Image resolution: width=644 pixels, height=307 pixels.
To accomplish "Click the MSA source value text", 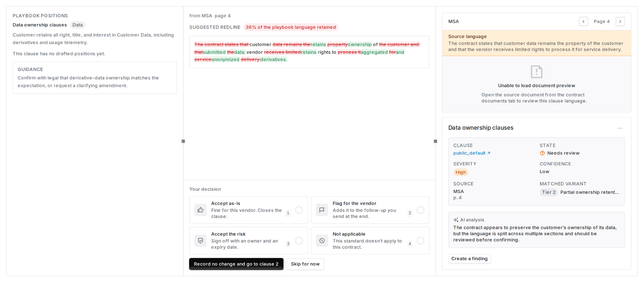I will (458, 192).
